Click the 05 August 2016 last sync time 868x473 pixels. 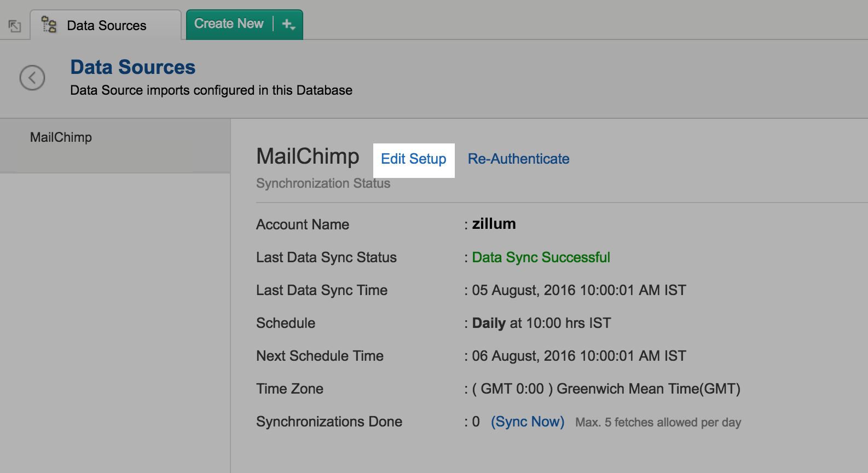point(578,290)
